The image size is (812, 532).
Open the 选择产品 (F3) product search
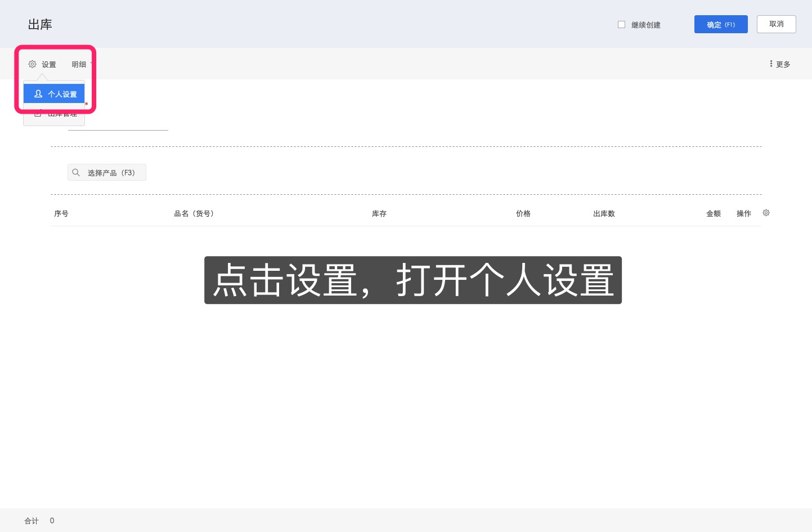107,172
